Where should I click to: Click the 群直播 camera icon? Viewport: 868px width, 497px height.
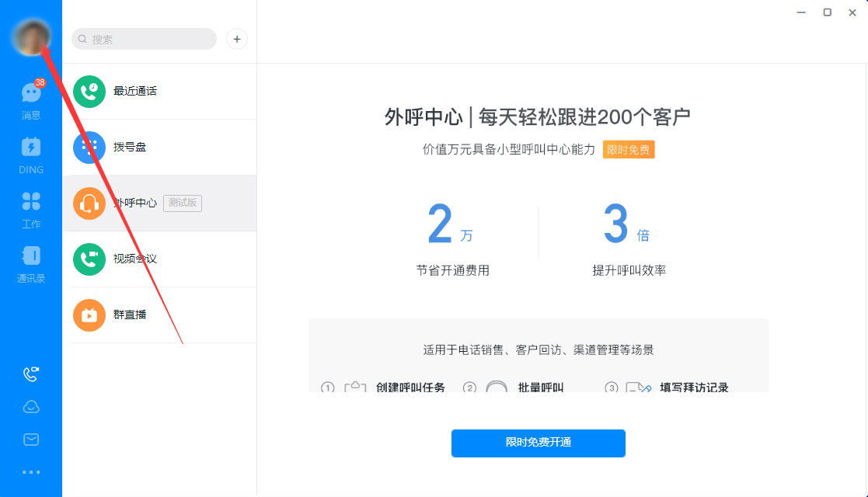point(89,315)
